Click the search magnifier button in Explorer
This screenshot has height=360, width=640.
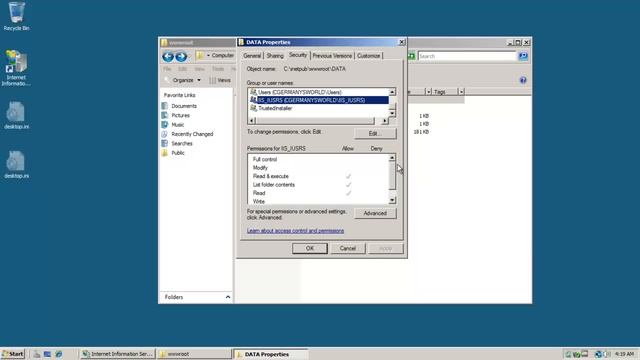(523, 56)
